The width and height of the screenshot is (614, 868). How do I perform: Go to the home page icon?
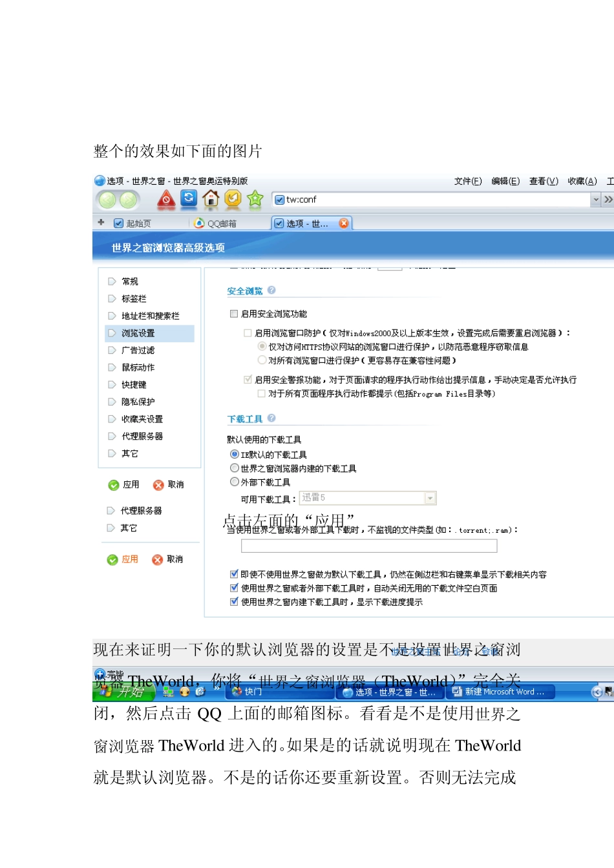(211, 198)
